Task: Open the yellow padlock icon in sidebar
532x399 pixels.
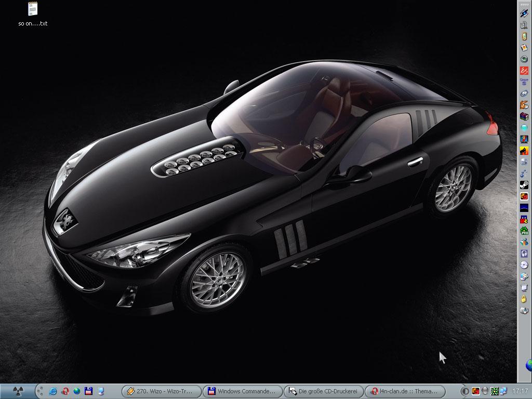Action: (x=524, y=299)
